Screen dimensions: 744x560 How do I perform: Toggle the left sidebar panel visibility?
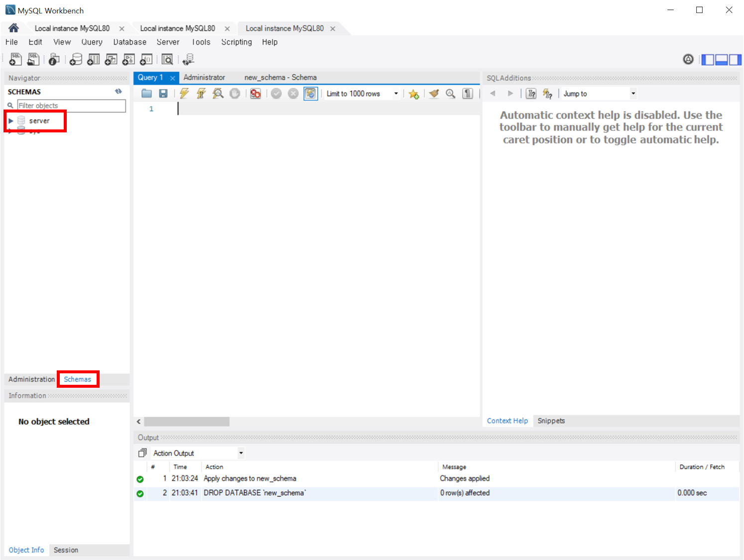coord(707,60)
